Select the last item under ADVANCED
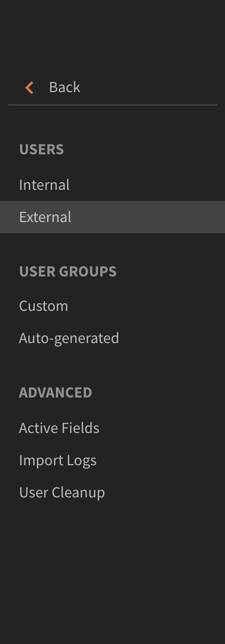This screenshot has width=225, height=644. pos(62,492)
